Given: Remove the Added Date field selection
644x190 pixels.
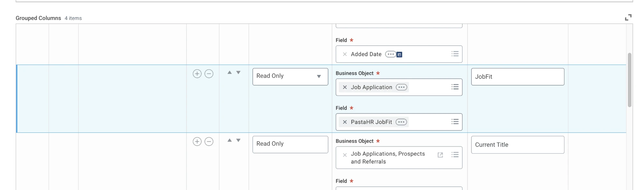Looking at the screenshot, I should (345, 54).
